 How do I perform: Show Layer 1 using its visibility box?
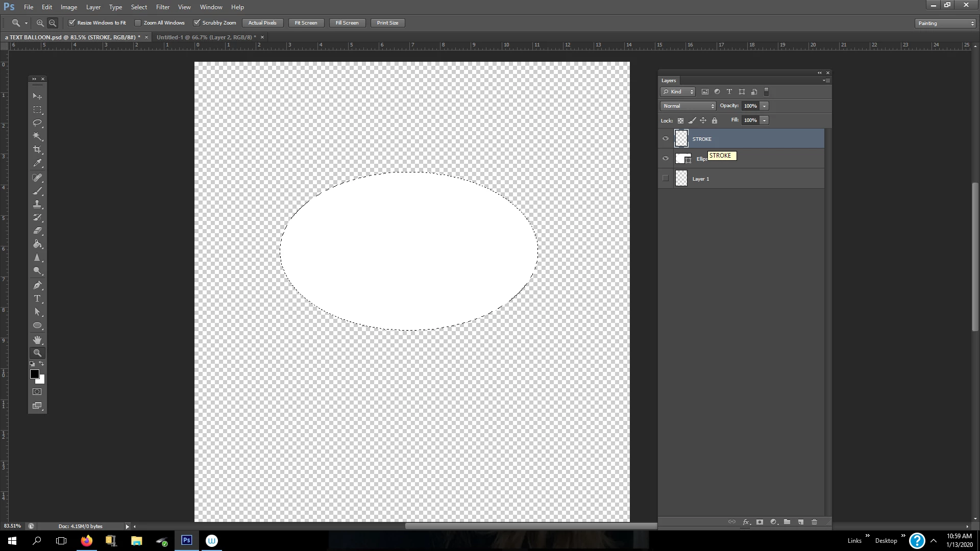(x=665, y=178)
